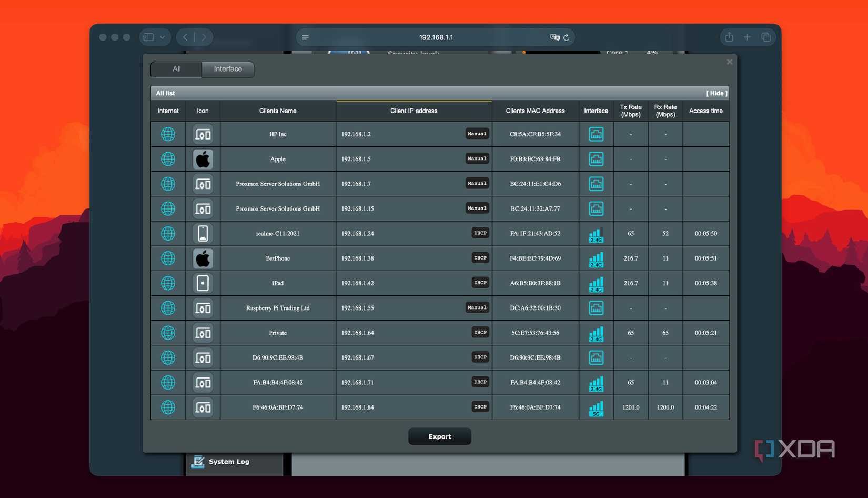
Task: Click the translate icon in address bar
Action: pyautogui.click(x=554, y=37)
